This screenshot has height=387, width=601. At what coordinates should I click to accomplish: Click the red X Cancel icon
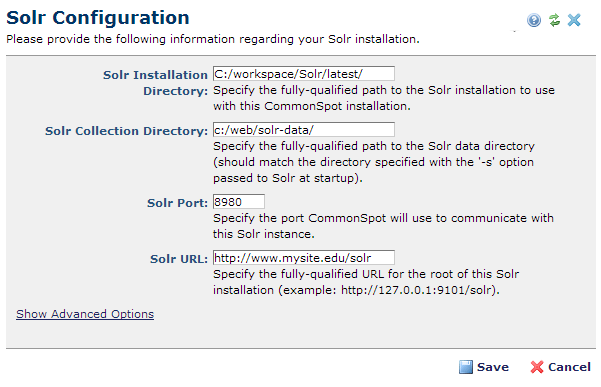click(536, 367)
